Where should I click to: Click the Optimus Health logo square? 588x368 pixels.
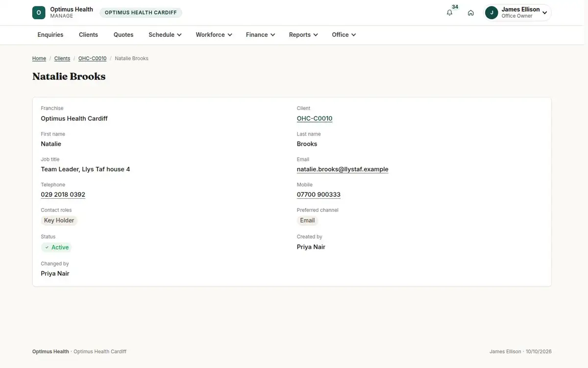tap(39, 13)
